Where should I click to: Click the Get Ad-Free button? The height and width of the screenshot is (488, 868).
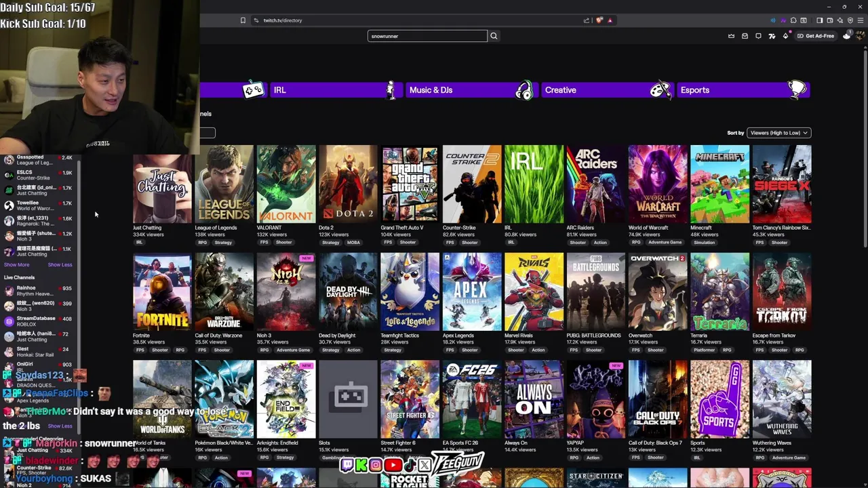(816, 36)
